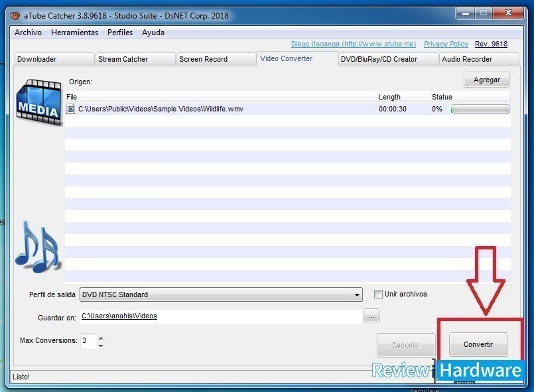This screenshot has height=392, width=534.
Task: Click the File column header
Action: point(221,97)
